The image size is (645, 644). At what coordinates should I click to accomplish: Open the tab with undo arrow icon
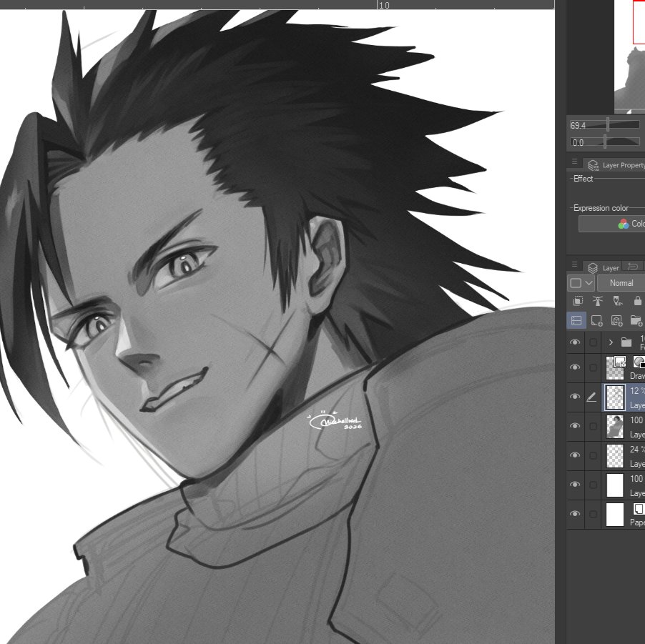pyautogui.click(x=633, y=267)
